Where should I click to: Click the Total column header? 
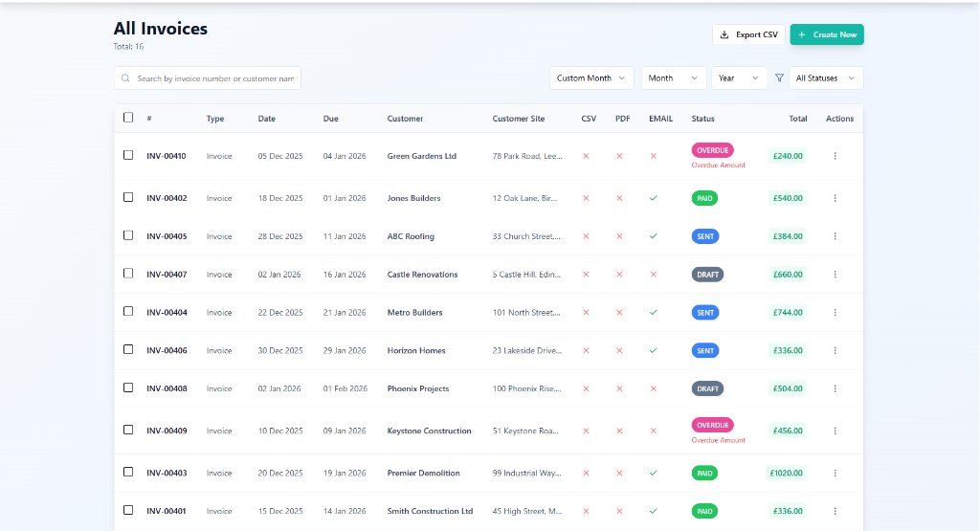tap(798, 119)
